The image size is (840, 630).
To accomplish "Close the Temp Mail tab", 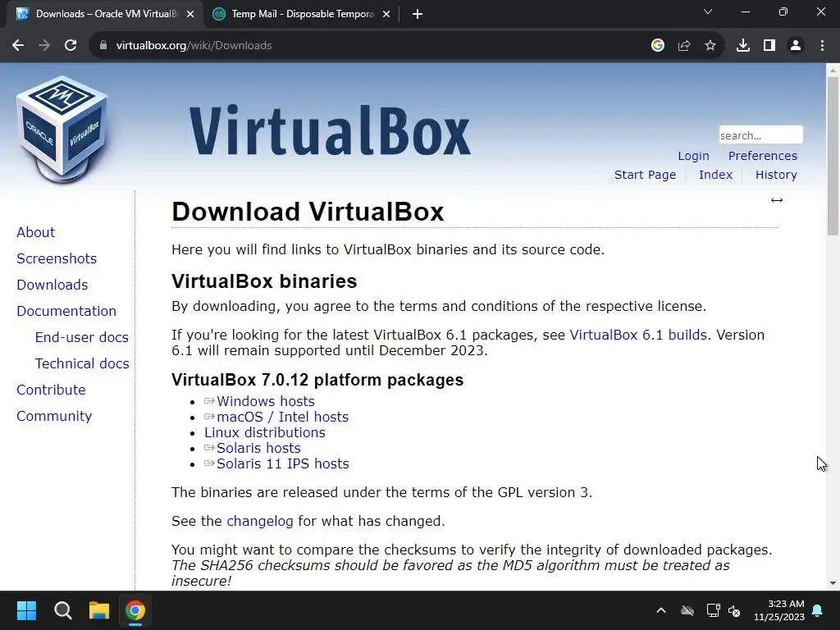I will 386,14.
